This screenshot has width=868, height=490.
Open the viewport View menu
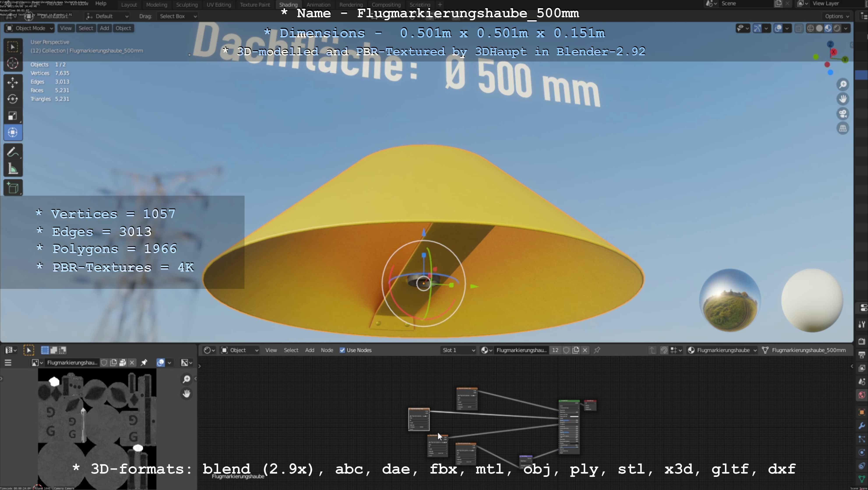click(66, 28)
